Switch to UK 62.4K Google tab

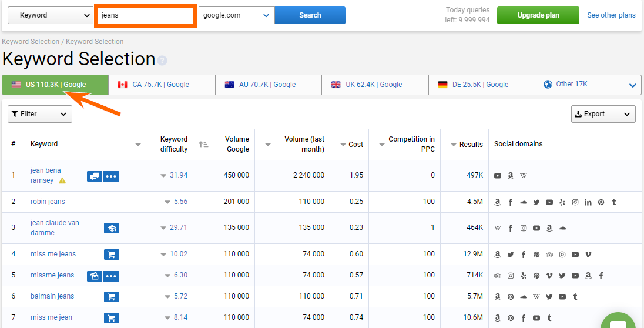tap(375, 85)
